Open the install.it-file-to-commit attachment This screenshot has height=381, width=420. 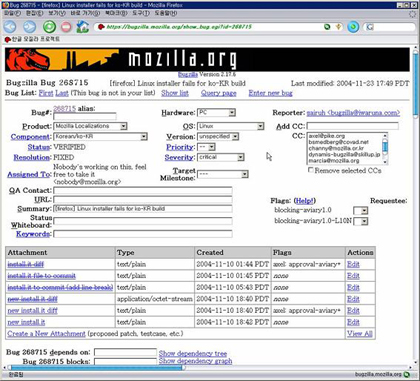click(41, 276)
